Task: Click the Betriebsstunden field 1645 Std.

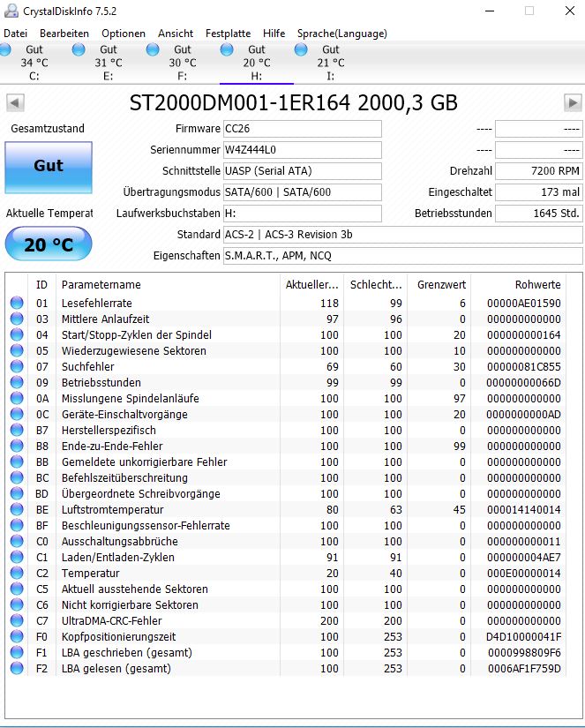Action: [x=538, y=214]
